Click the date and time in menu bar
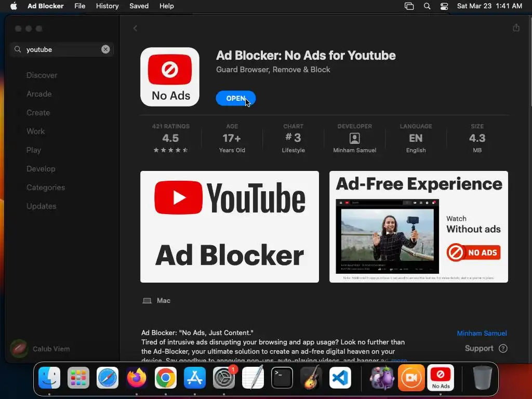 489,6
